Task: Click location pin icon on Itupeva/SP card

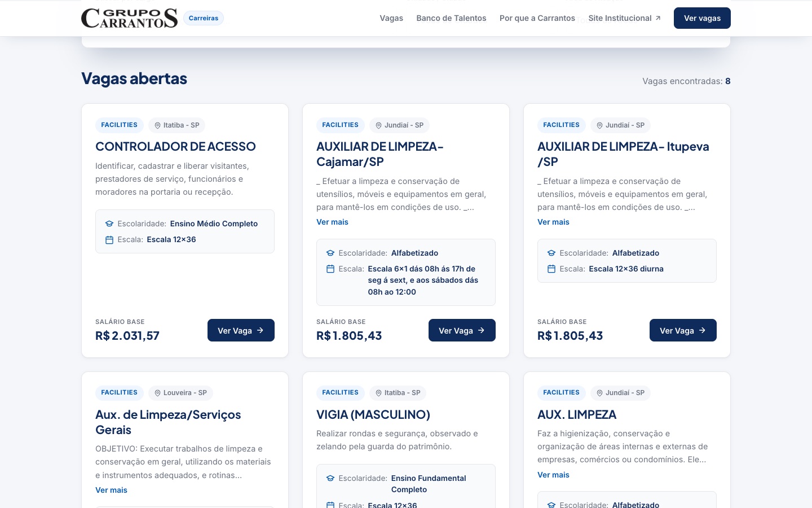Action: pos(600,125)
